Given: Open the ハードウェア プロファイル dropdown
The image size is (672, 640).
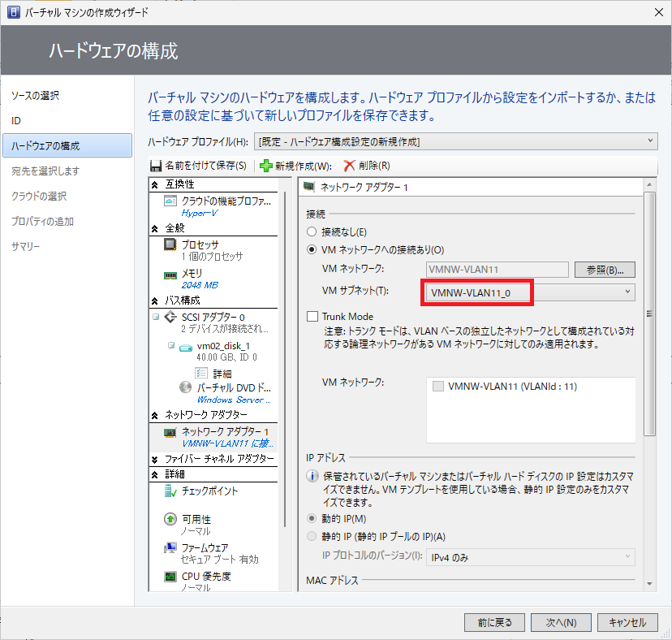Looking at the screenshot, I should pos(456,141).
